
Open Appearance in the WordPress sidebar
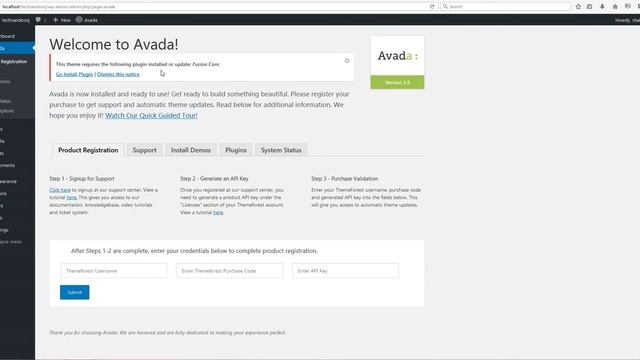click(8, 181)
